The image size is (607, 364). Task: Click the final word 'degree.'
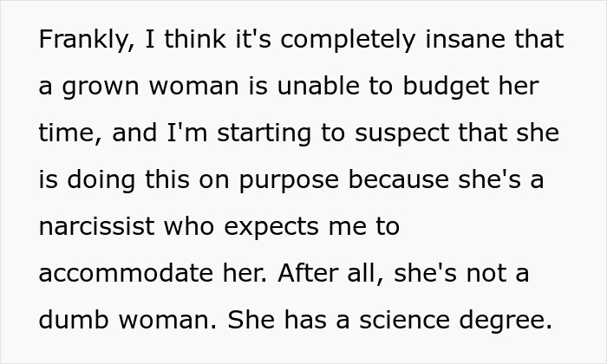click(x=506, y=321)
